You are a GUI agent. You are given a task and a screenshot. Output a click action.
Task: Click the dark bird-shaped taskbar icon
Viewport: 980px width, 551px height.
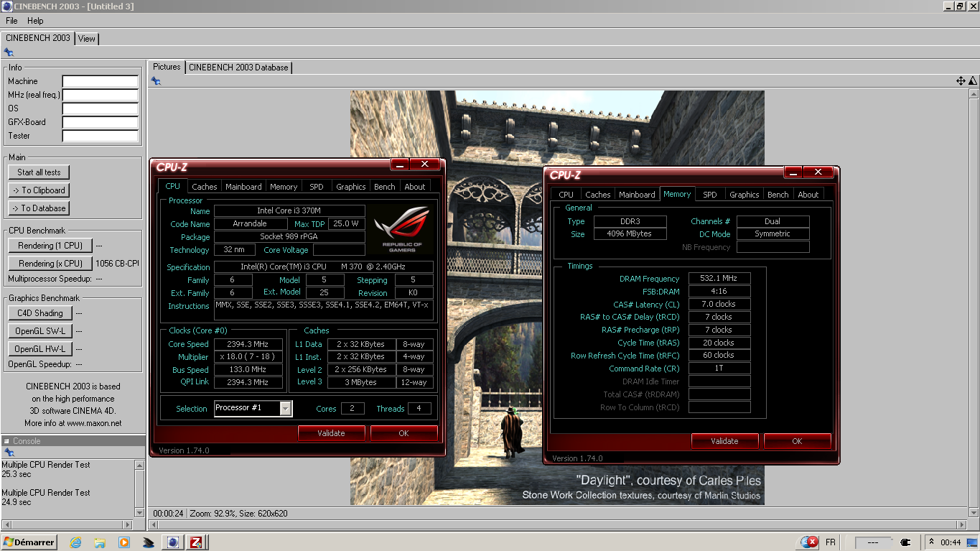[149, 542]
